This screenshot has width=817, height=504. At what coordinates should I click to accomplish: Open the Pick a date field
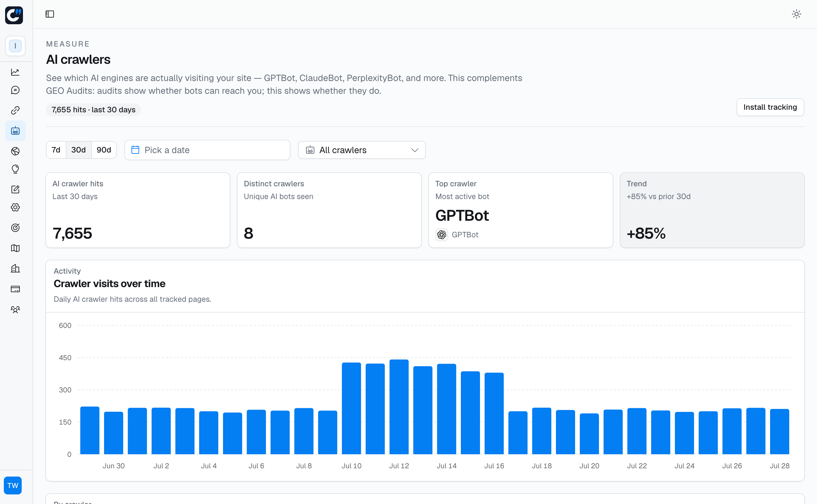207,150
